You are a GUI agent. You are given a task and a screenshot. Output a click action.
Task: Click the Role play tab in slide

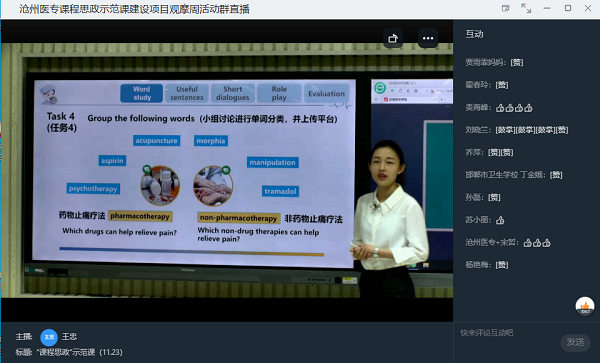[279, 93]
